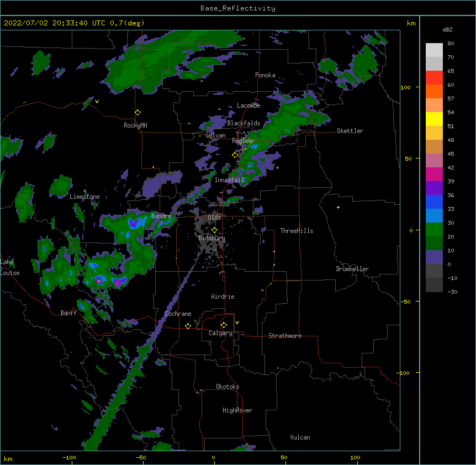This screenshot has width=476, height=465.
Task: Click the HighRiver city label
Action: (x=237, y=410)
